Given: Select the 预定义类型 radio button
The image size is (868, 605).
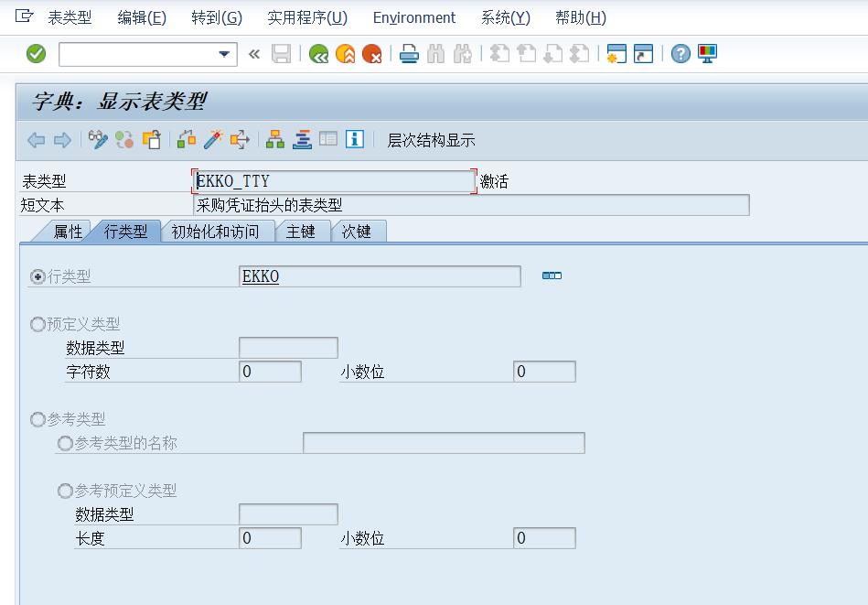Looking at the screenshot, I should (38, 324).
